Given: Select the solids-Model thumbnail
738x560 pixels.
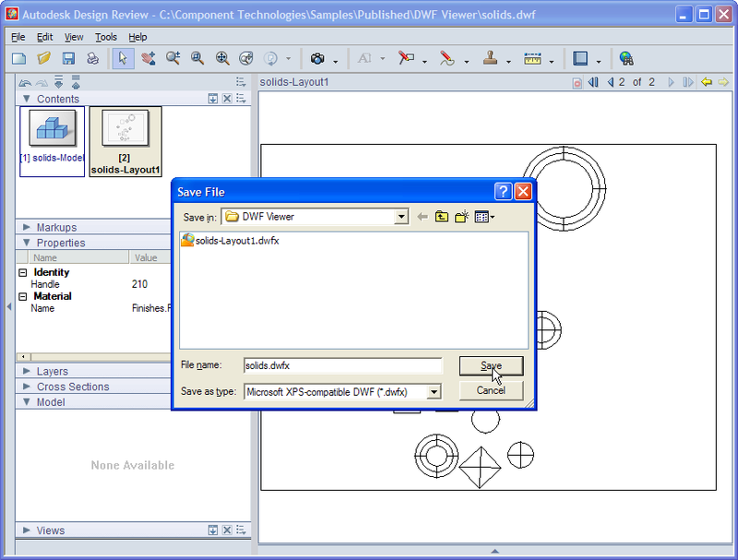Looking at the screenshot, I should [x=52, y=140].
